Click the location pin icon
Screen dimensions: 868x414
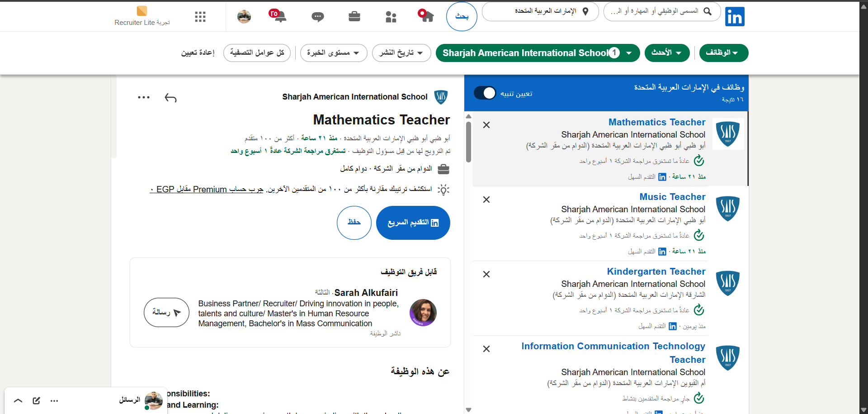pos(585,11)
